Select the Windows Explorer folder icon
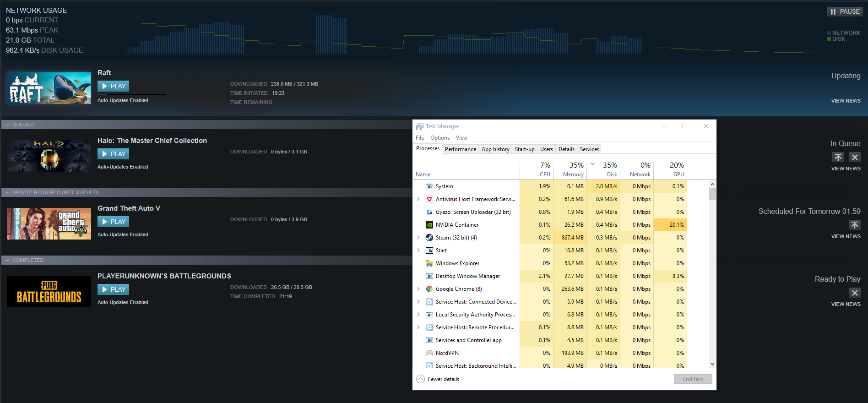This screenshot has height=403, width=868. click(429, 263)
